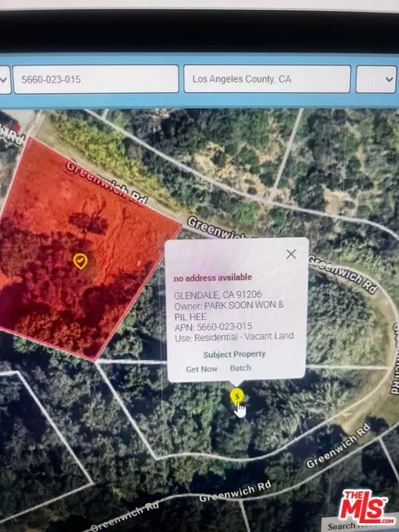
Task: Click the Search box at bottom right
Action: click(360, 525)
